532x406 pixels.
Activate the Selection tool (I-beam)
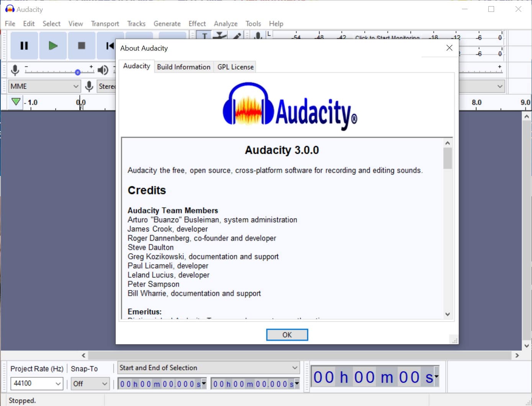point(205,36)
